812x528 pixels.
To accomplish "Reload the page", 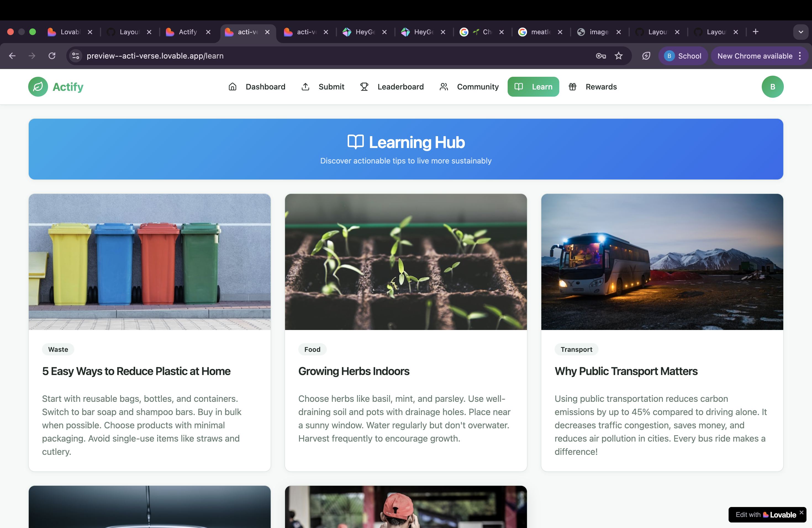I will (x=52, y=56).
